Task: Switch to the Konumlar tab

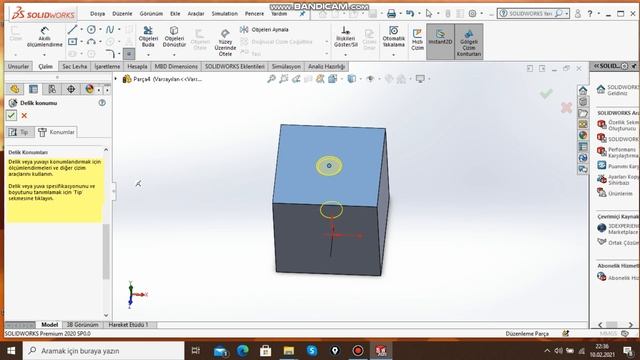Action: [56, 132]
